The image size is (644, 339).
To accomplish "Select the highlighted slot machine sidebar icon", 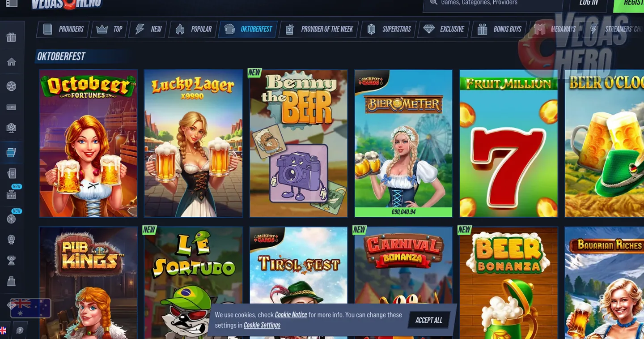I will point(12,153).
